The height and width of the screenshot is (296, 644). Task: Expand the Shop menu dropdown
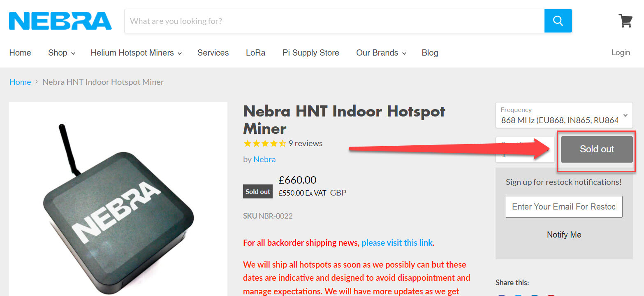(x=61, y=53)
